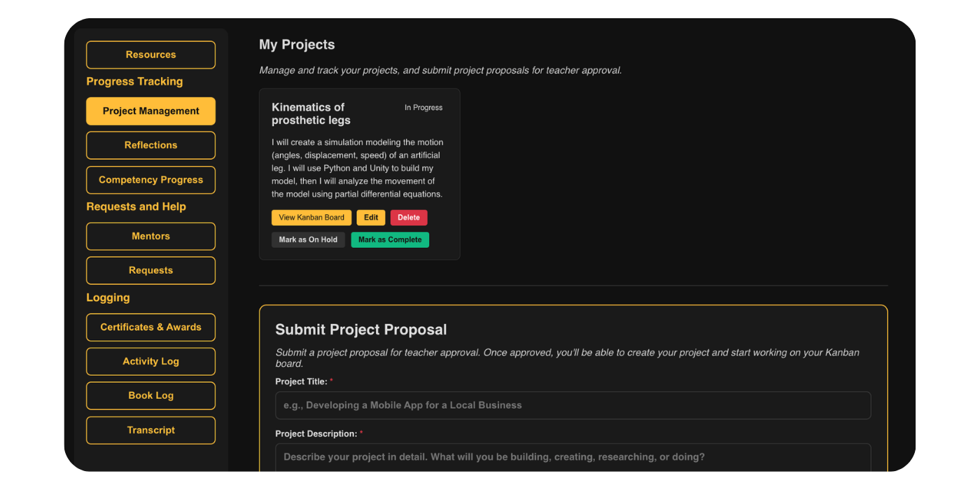Edit the Kinematics of prosthetic legs project
The height and width of the screenshot is (490, 980).
point(370,217)
